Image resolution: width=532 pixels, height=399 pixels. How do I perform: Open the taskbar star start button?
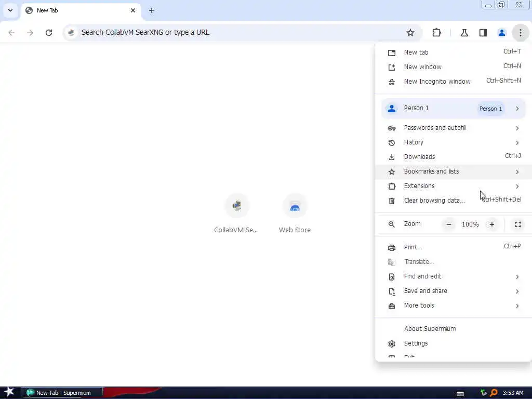click(x=9, y=392)
